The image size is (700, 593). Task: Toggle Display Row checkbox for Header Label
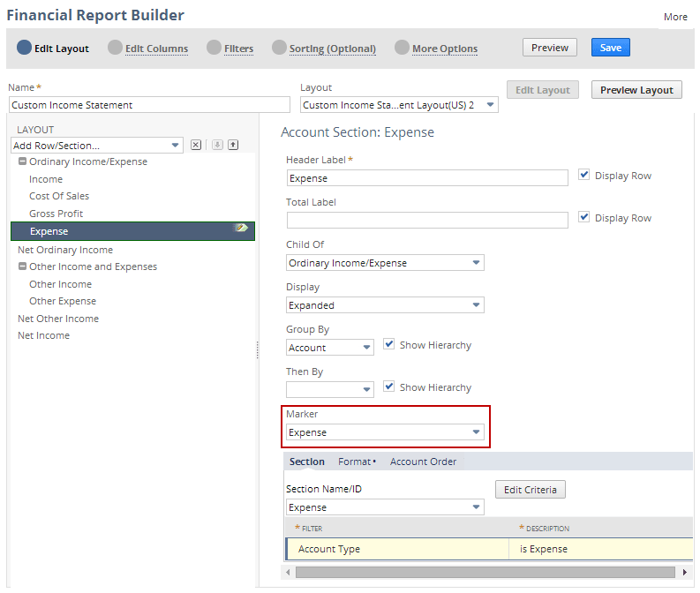pyautogui.click(x=584, y=175)
